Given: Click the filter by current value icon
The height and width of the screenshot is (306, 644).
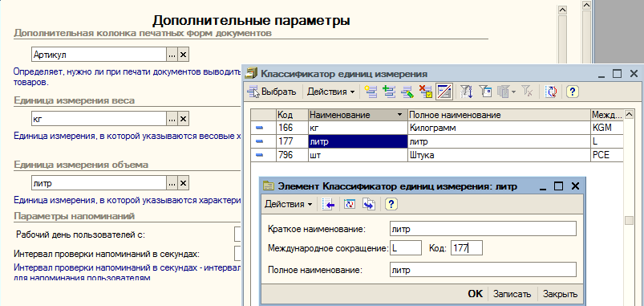Looking at the screenshot, I should coord(486,92).
